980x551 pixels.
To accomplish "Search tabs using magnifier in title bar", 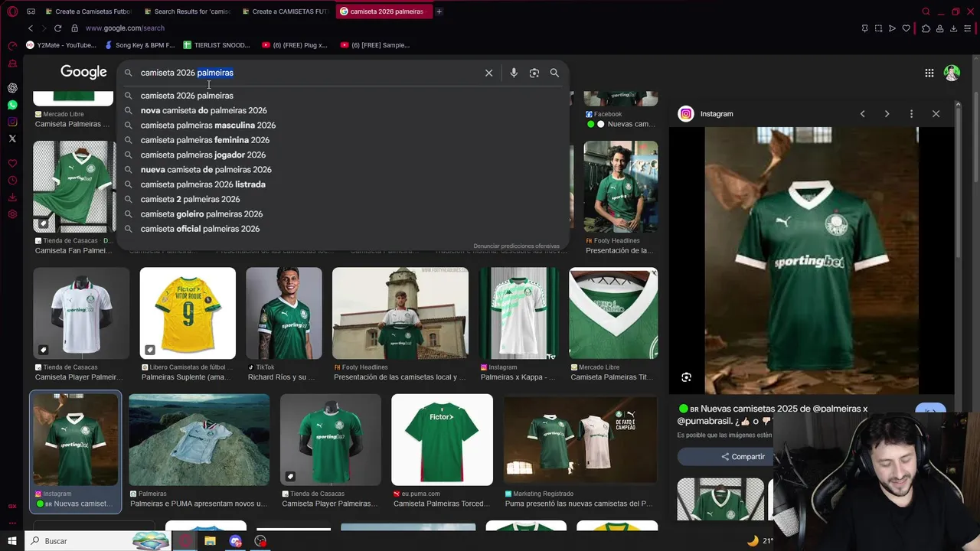I will tap(926, 11).
